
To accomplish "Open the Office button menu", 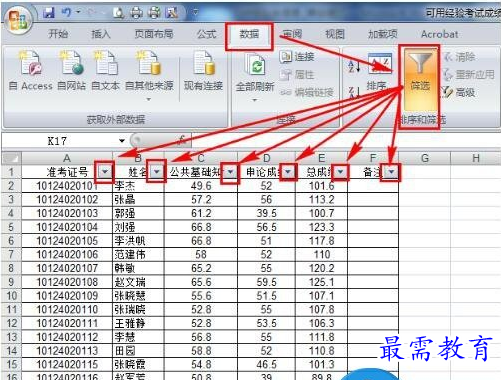I will 18,21.
